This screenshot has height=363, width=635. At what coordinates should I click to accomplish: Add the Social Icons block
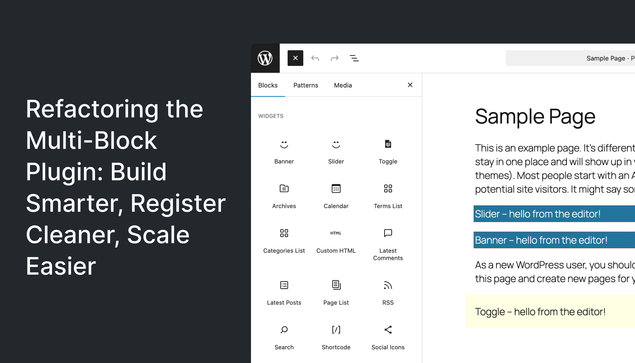pos(388,337)
